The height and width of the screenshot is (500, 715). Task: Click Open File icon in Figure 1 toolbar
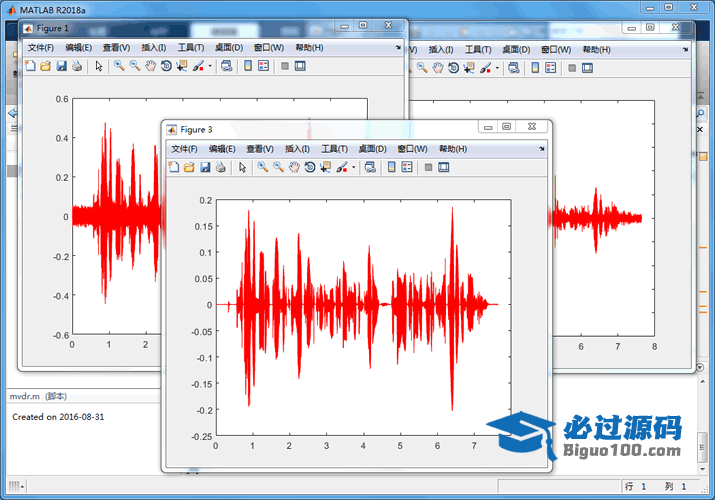[x=45, y=66]
